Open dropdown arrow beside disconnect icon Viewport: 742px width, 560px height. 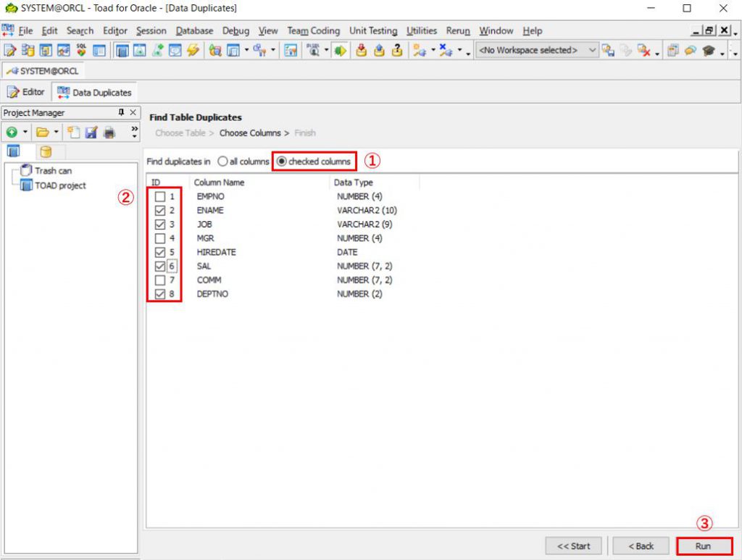point(459,50)
